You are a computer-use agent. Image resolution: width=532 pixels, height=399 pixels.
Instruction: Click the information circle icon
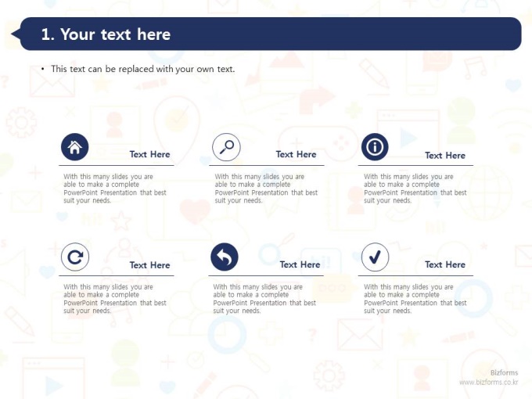point(375,147)
